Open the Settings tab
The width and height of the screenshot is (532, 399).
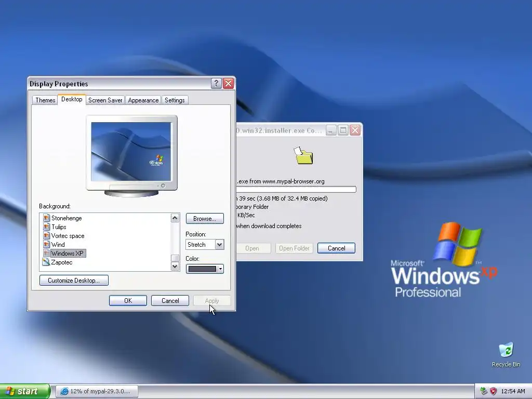(x=175, y=100)
